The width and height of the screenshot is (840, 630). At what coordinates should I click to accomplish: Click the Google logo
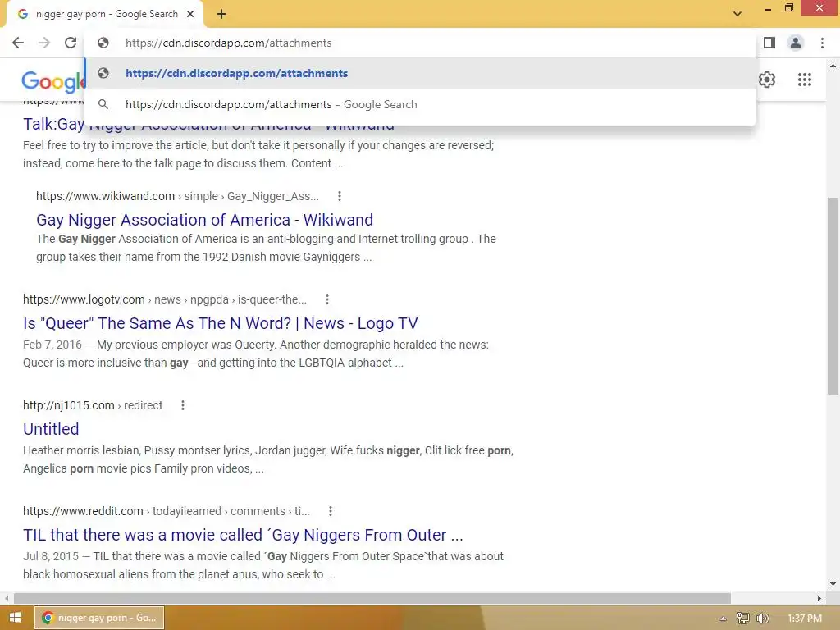(x=52, y=81)
